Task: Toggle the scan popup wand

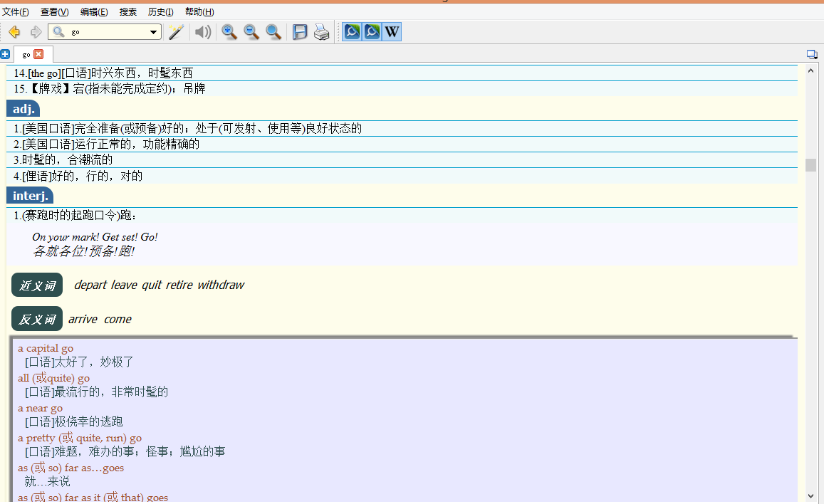Action: click(x=176, y=32)
